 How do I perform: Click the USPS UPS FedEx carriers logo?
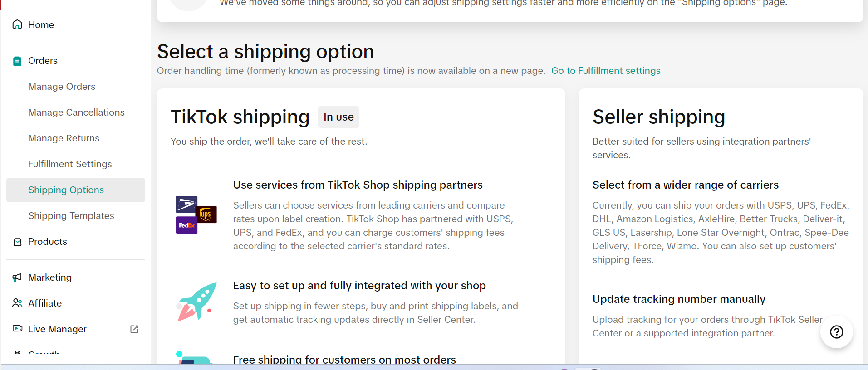(196, 214)
